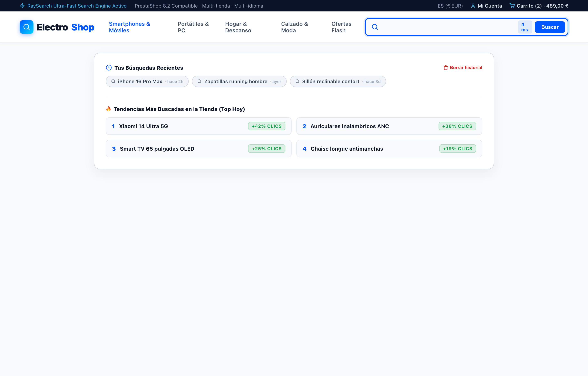This screenshot has height=376, width=588.
Task: Click the +38% CLICS badge
Action: click(x=457, y=126)
